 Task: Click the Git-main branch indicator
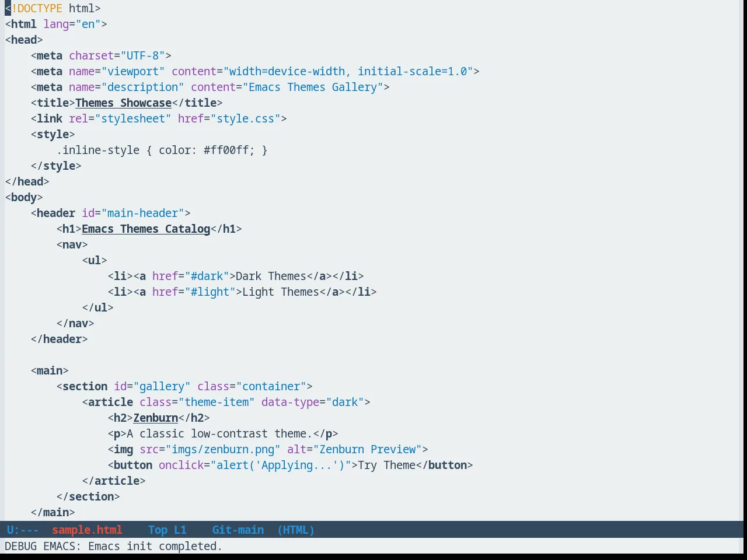(238, 530)
